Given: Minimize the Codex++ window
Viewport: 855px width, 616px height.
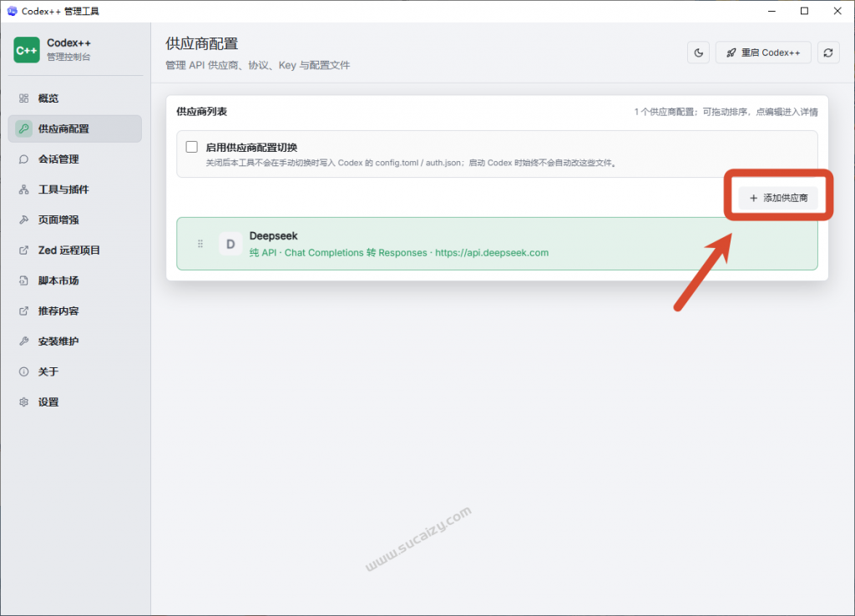Looking at the screenshot, I should point(772,11).
